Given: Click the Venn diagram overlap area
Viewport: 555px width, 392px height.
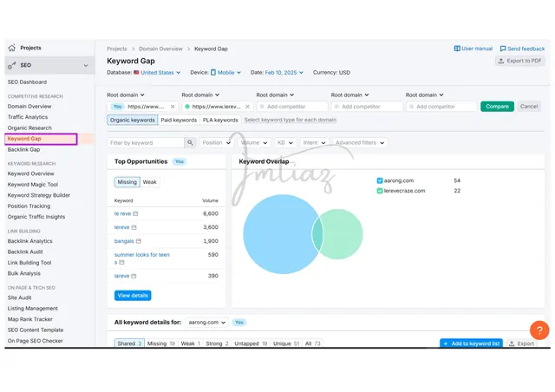Looking at the screenshot, I should coord(317,234).
